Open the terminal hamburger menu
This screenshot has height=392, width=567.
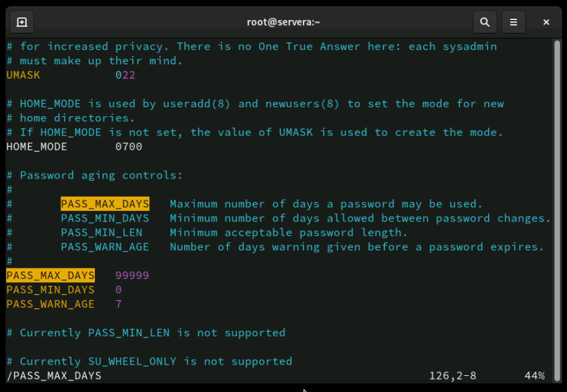point(513,22)
